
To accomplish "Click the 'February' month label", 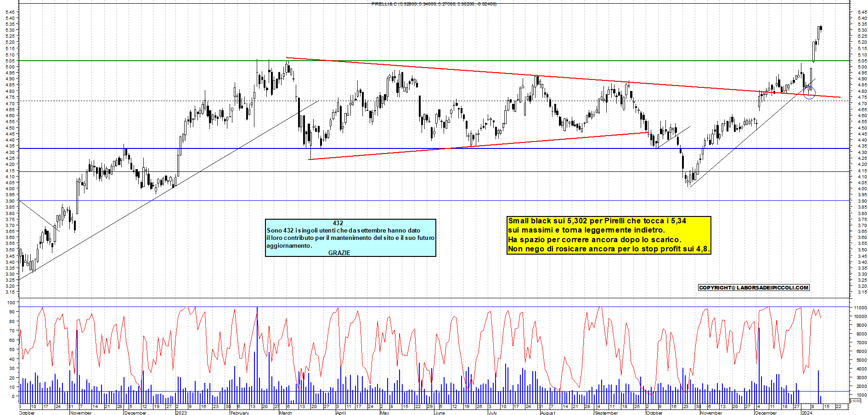I will 239,413.
